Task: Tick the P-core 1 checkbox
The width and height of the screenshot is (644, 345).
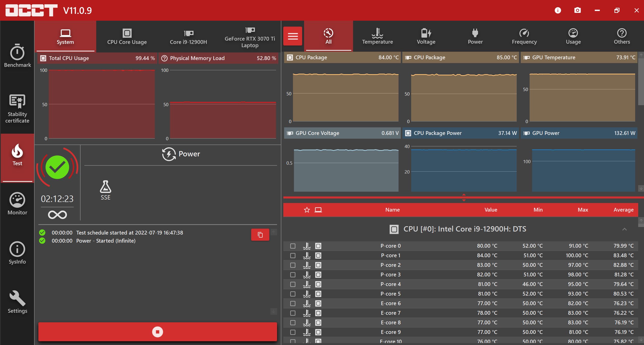Action: click(293, 255)
